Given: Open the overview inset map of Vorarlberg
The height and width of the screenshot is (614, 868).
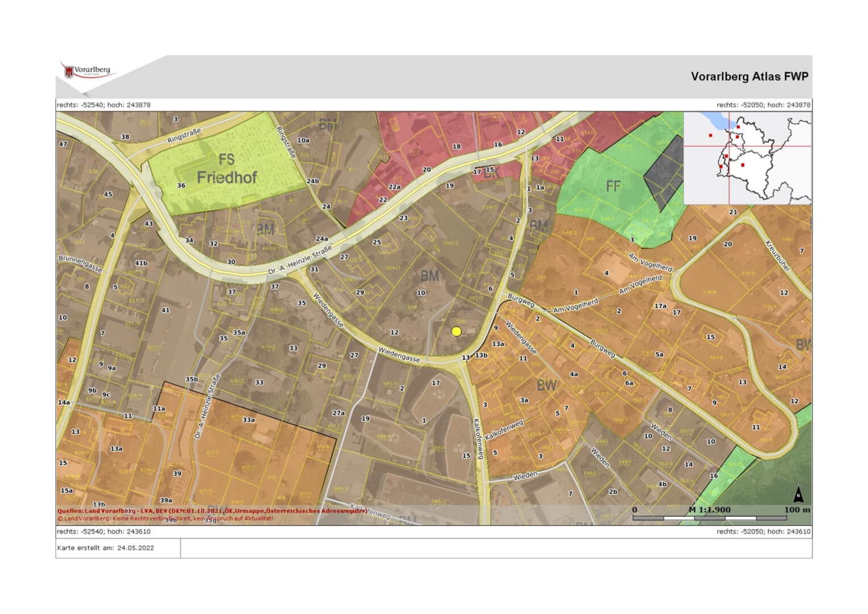Looking at the screenshot, I should click(x=747, y=157).
